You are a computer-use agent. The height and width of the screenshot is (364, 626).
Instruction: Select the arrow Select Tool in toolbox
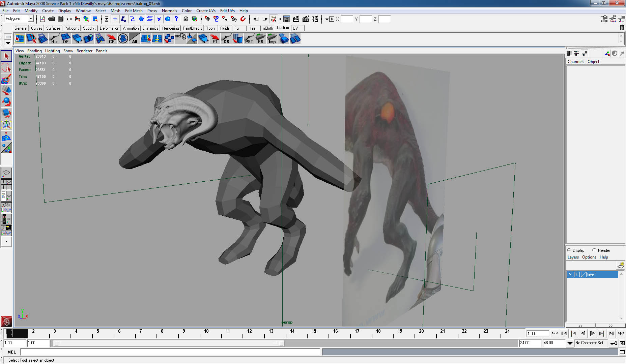(x=6, y=56)
